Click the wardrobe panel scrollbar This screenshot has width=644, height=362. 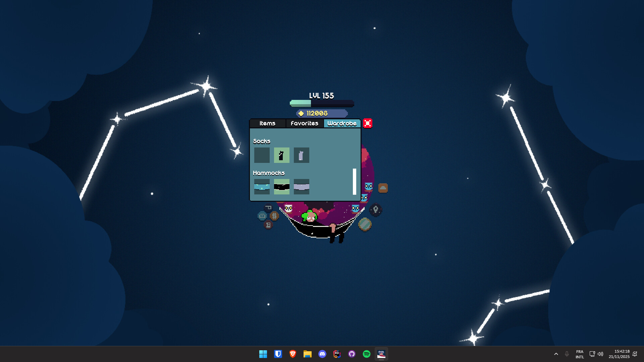pos(355,181)
